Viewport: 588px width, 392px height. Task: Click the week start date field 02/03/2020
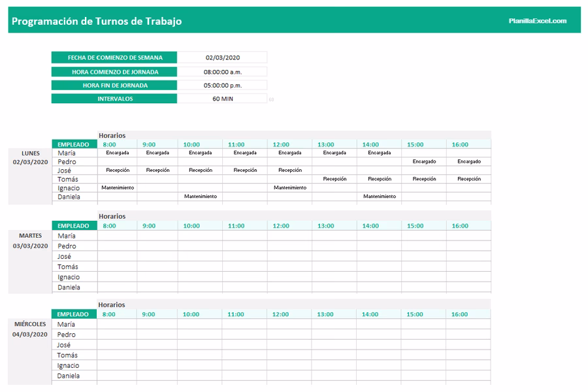(222, 57)
